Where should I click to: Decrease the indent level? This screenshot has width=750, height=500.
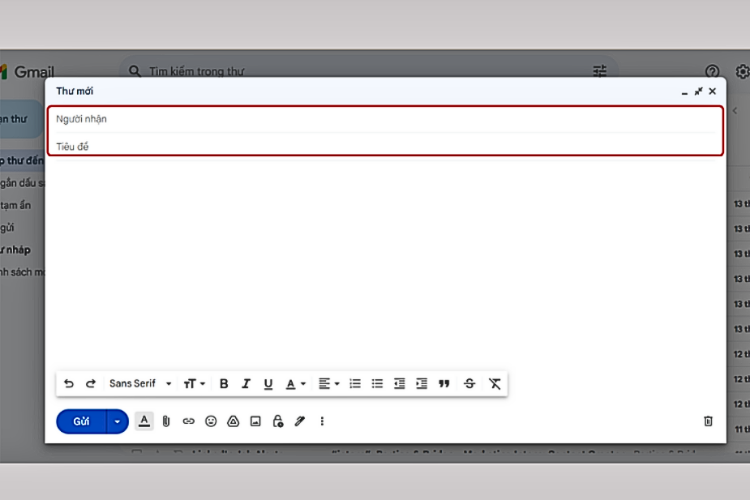[399, 383]
